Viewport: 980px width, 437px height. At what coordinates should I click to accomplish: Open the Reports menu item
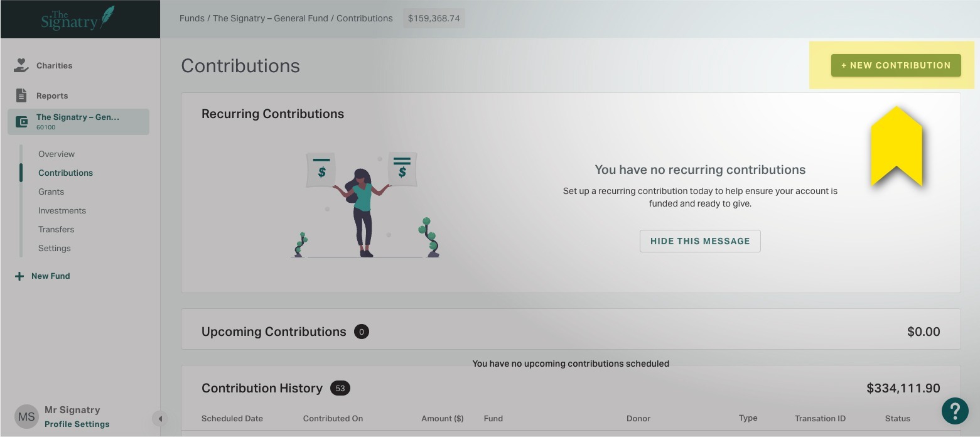tap(52, 95)
